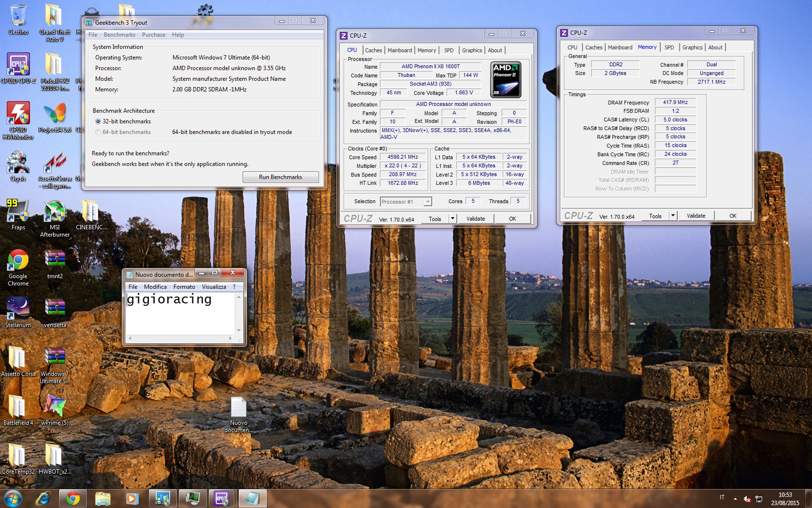Open the HWBOT_x2 desktop folder
This screenshot has width=812, height=508.
coord(55,459)
